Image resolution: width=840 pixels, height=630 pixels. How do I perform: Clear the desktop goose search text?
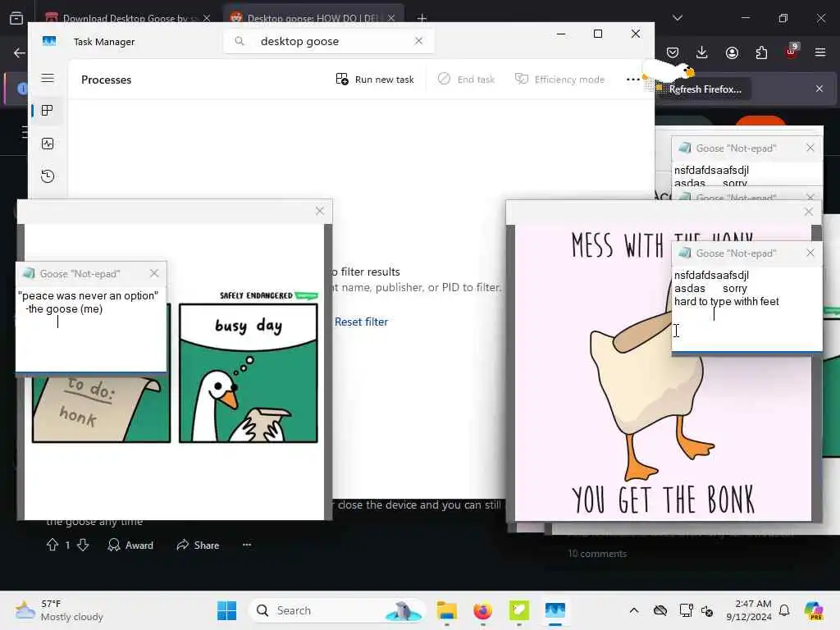419,41
